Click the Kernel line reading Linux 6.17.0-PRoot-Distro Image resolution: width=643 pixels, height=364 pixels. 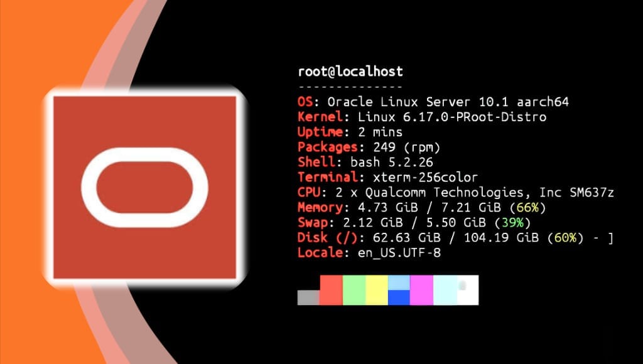click(422, 117)
